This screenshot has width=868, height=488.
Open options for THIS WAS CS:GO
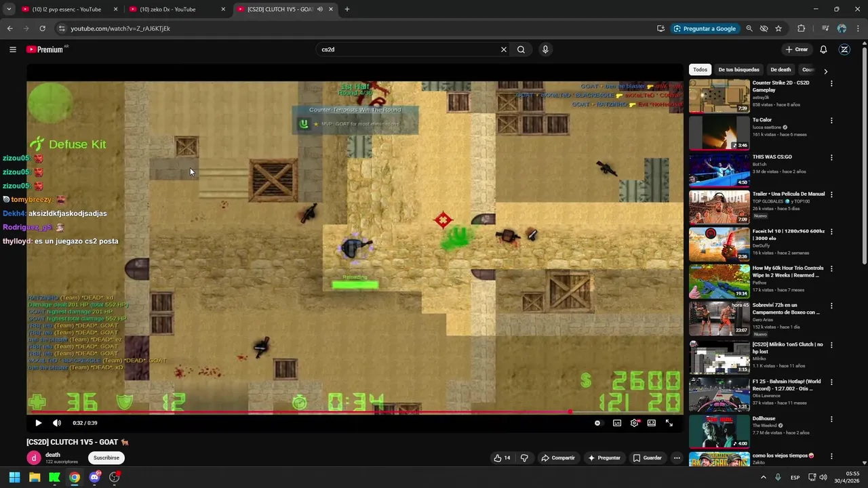click(831, 158)
